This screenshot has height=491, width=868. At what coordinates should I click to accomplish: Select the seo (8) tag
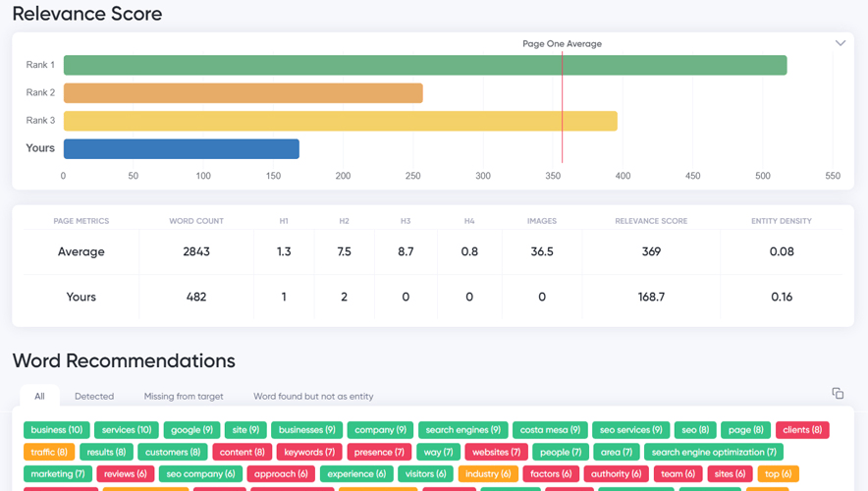tap(695, 430)
